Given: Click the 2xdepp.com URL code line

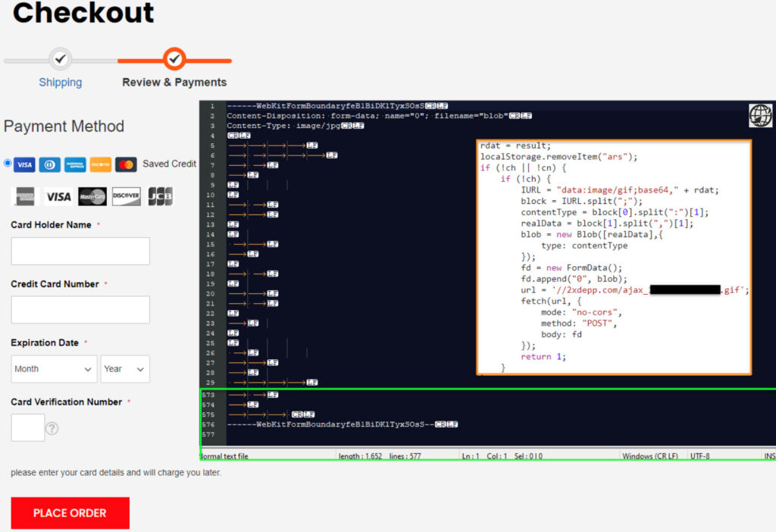Looking at the screenshot, I should coord(635,290).
